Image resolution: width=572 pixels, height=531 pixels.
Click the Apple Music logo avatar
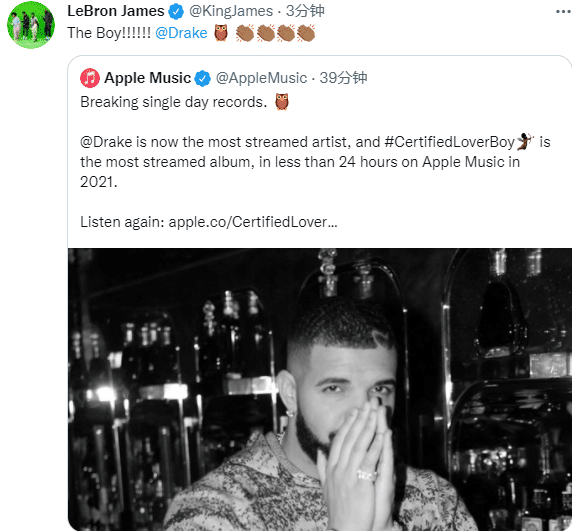(90, 78)
